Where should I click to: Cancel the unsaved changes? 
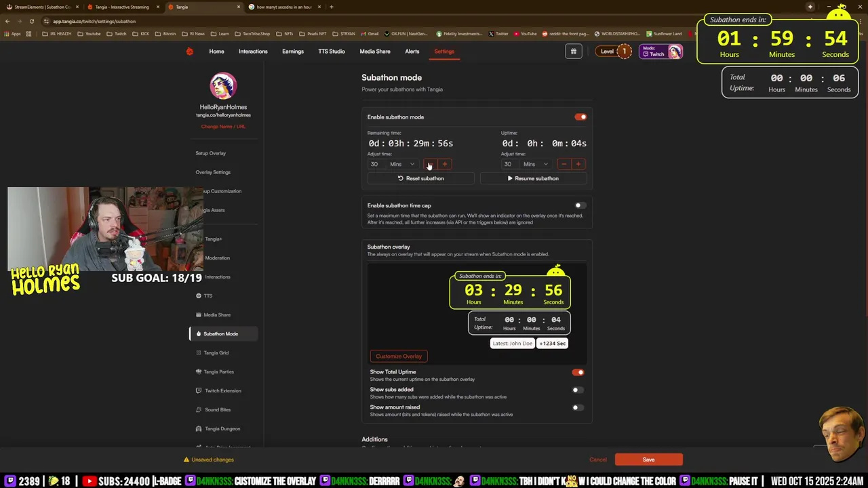click(598, 460)
